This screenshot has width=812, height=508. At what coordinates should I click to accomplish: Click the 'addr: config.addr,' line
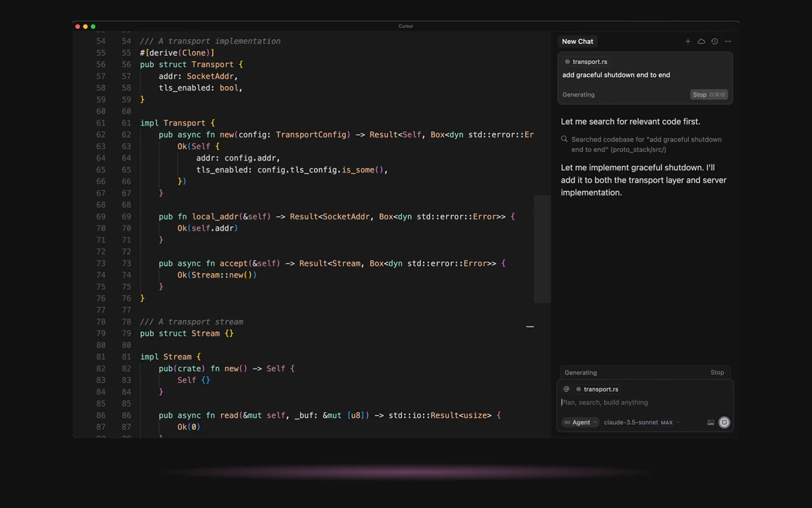tap(238, 158)
